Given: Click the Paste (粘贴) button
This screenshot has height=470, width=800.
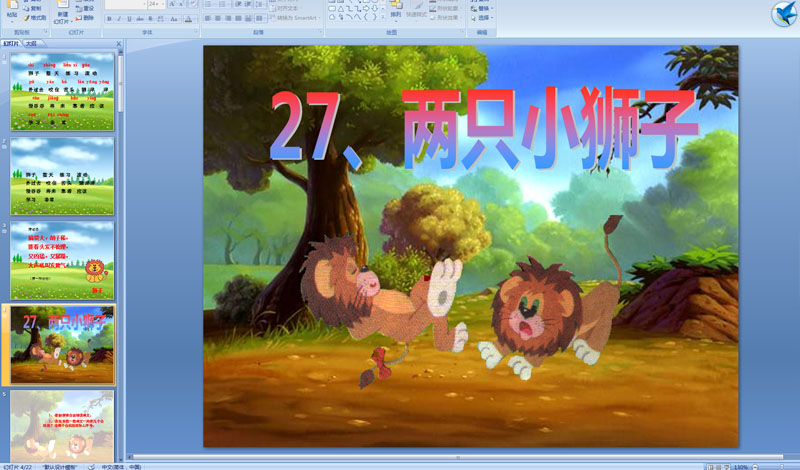Looking at the screenshot, I should click(12, 10).
